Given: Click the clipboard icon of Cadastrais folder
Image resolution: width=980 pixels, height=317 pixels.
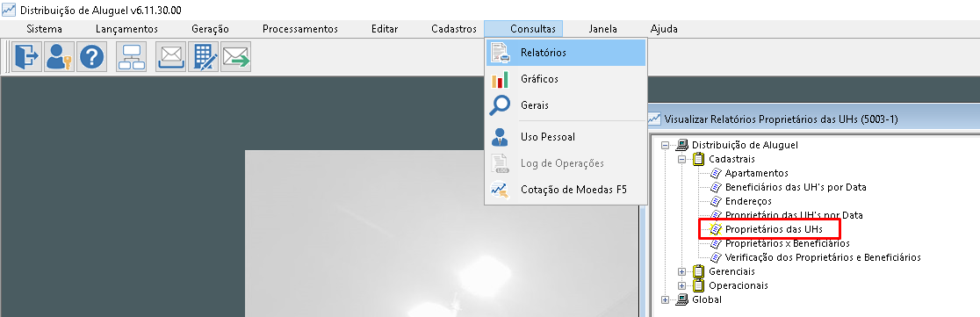Looking at the screenshot, I should click(x=699, y=159).
